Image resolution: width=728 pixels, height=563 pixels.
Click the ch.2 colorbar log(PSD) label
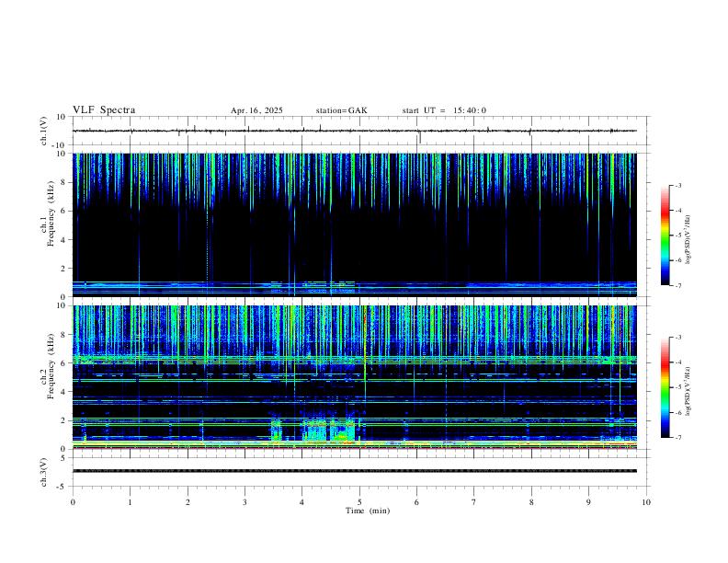pos(688,391)
